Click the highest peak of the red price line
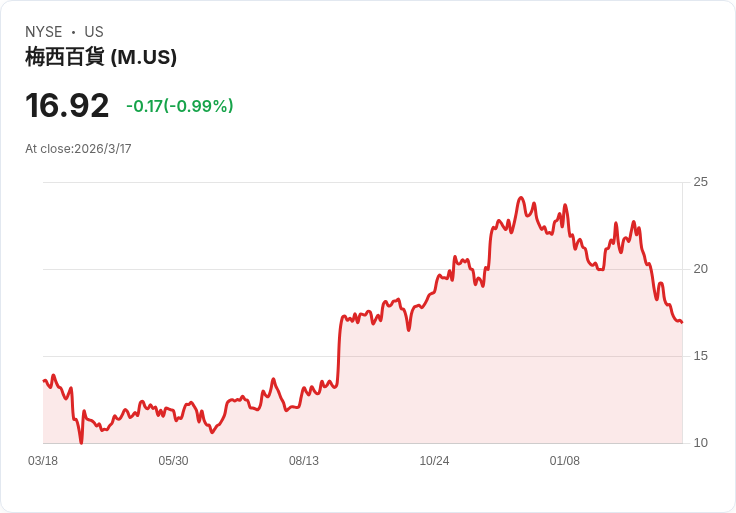Image resolution: width=736 pixels, height=513 pixels. pyautogui.click(x=521, y=198)
